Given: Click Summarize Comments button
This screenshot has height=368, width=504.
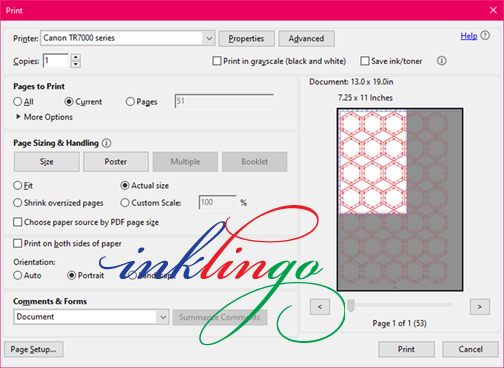Looking at the screenshot, I should (x=220, y=317).
